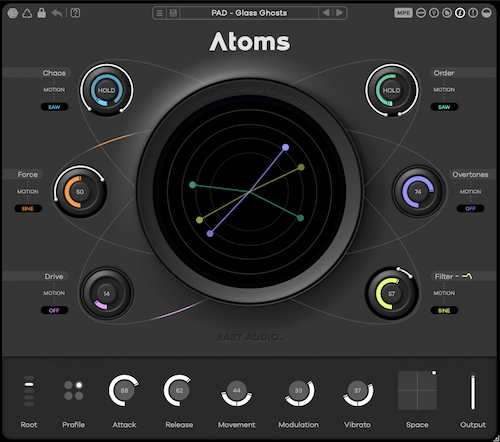Image resolution: width=500 pixels, height=442 pixels.
Task: Click the circle icon right of the lightbulb
Action: [x=447, y=13]
